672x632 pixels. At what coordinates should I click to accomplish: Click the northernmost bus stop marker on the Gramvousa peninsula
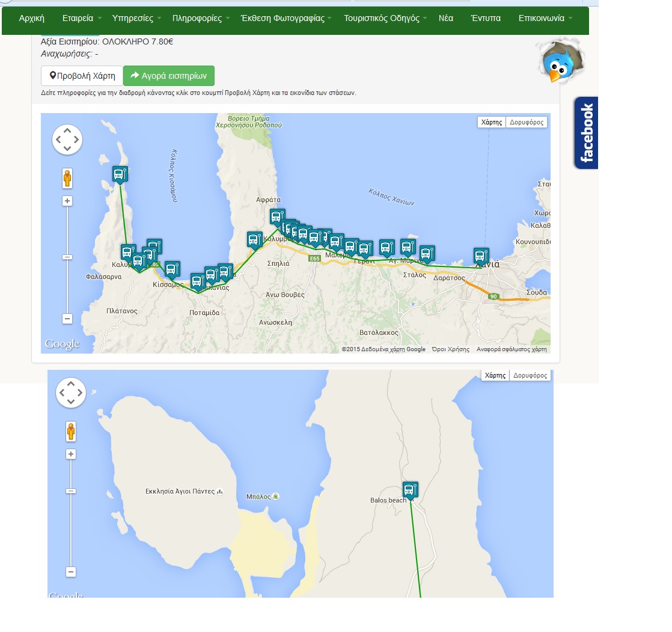pos(120,174)
